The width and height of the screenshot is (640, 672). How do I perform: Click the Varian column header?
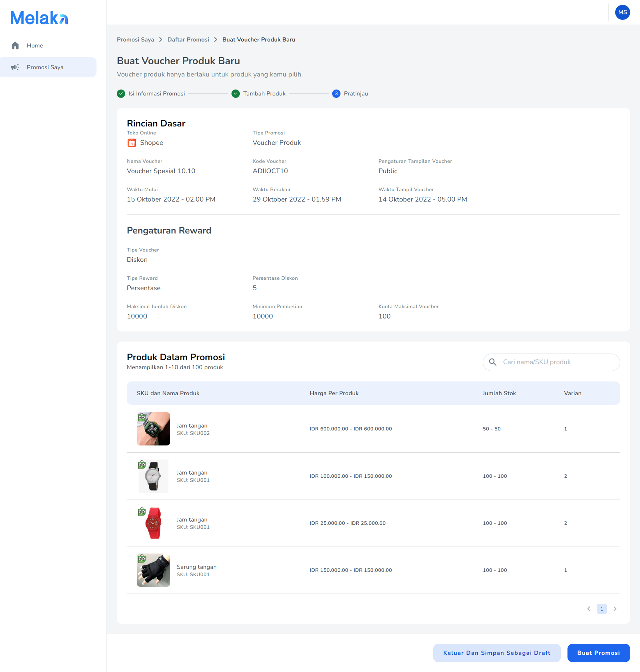(572, 393)
